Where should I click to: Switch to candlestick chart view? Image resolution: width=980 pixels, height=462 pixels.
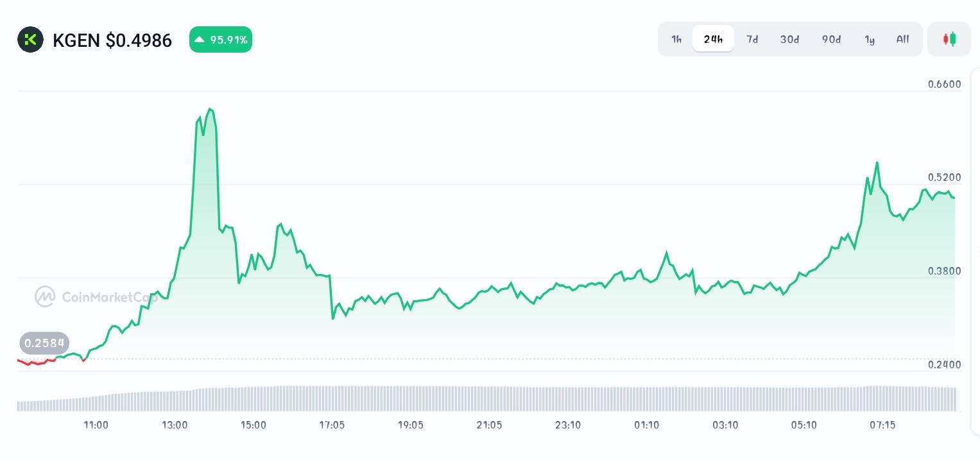(949, 39)
